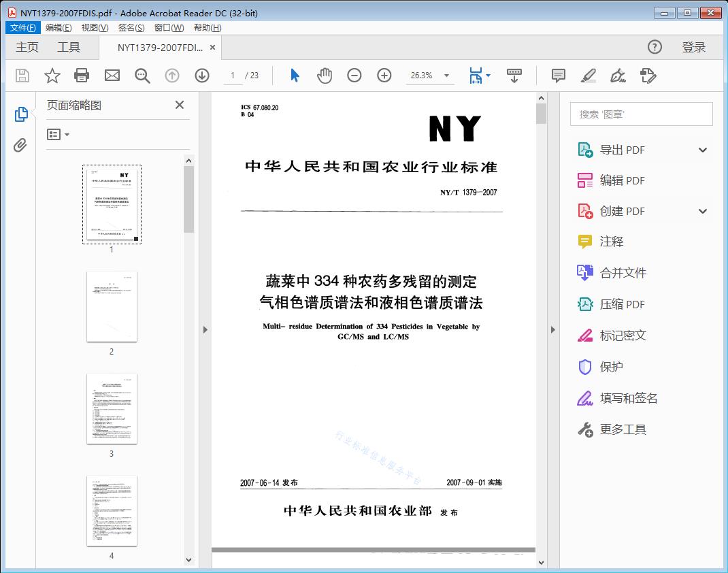Click the 登录 sign-in button
This screenshot has width=728, height=573.
[x=693, y=47]
